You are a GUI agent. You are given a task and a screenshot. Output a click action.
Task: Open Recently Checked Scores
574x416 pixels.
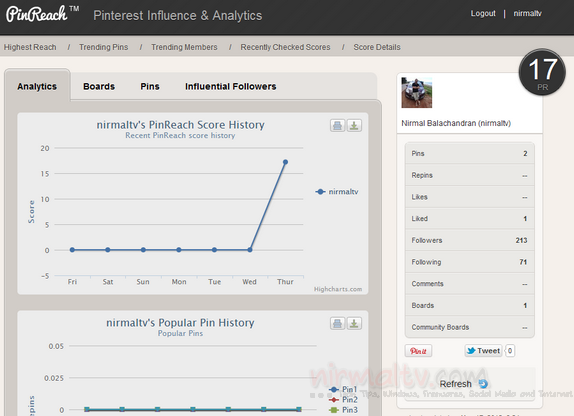tap(285, 47)
